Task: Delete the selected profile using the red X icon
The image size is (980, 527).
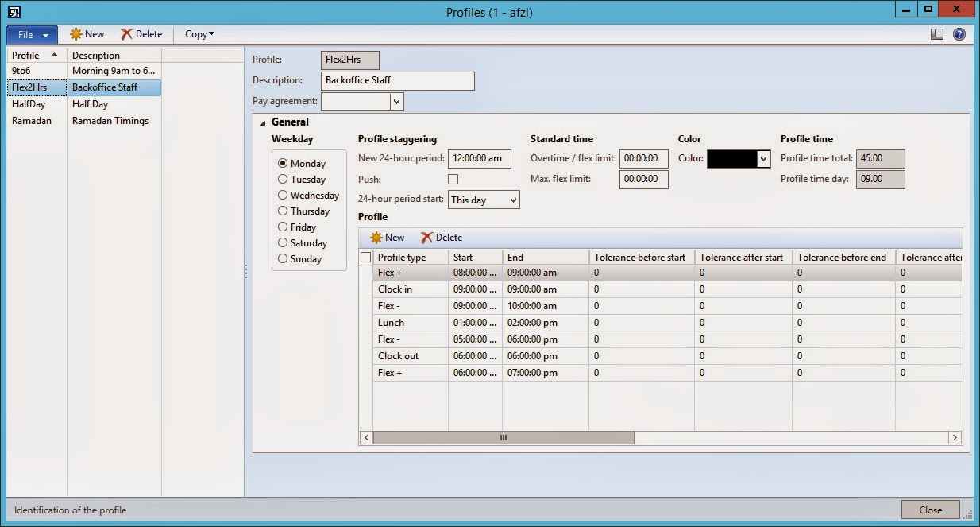Action: (141, 34)
